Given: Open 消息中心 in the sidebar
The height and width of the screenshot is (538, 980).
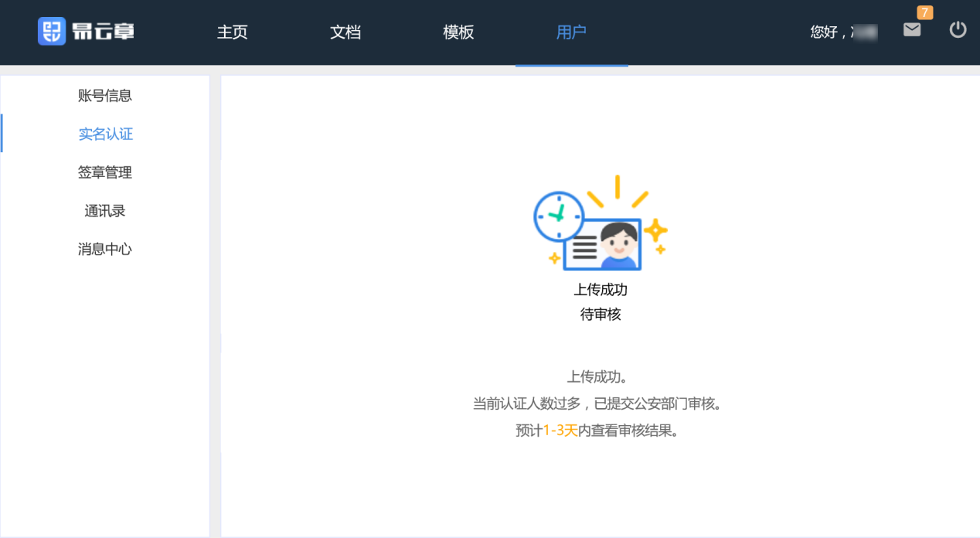Looking at the screenshot, I should click(105, 250).
